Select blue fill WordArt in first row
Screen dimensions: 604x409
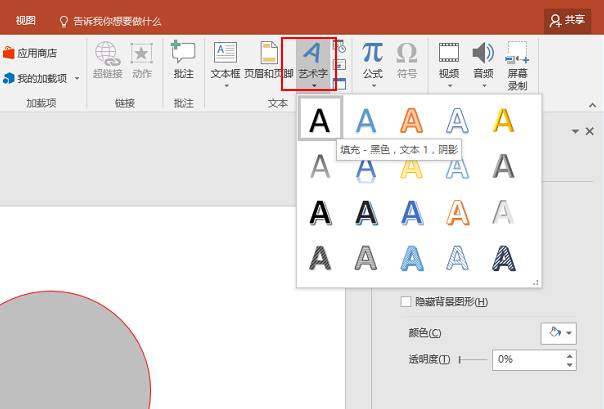tap(366, 120)
